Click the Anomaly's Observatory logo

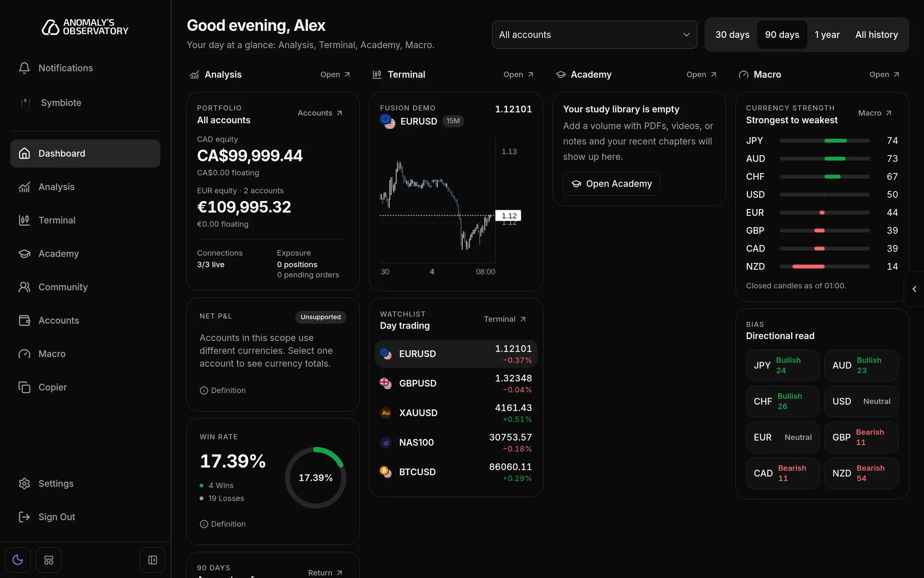85,27
